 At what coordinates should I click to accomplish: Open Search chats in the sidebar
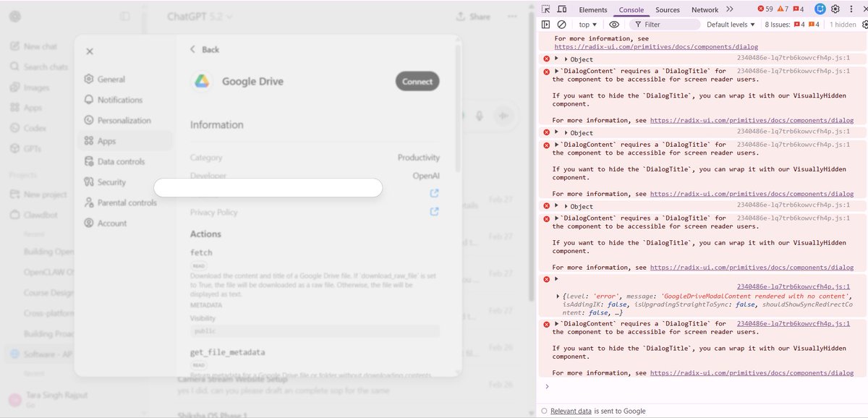coord(40,67)
